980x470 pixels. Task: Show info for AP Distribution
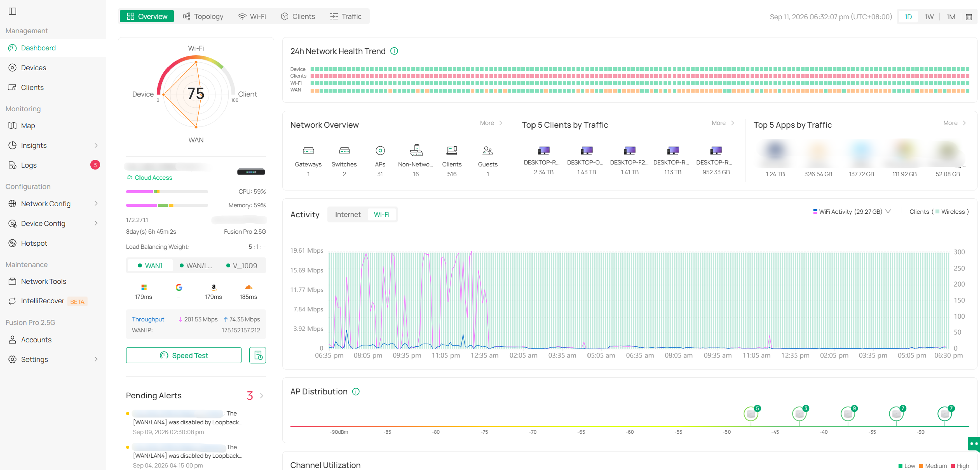(356, 391)
